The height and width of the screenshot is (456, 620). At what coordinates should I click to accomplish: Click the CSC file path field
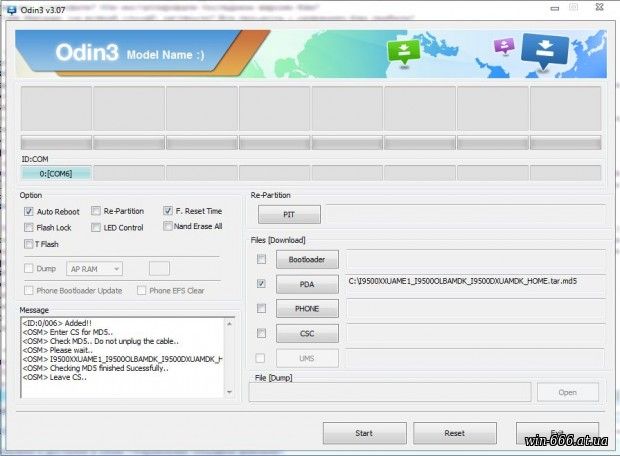coord(476,333)
